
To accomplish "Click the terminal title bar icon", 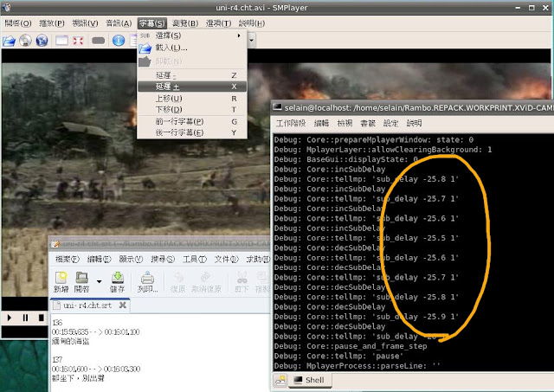I will [278, 106].
